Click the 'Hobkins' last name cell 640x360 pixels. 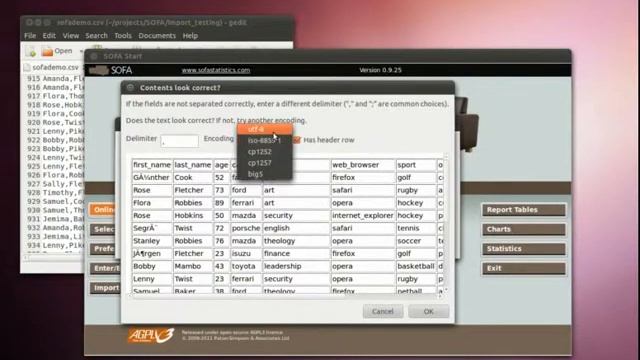point(193,216)
